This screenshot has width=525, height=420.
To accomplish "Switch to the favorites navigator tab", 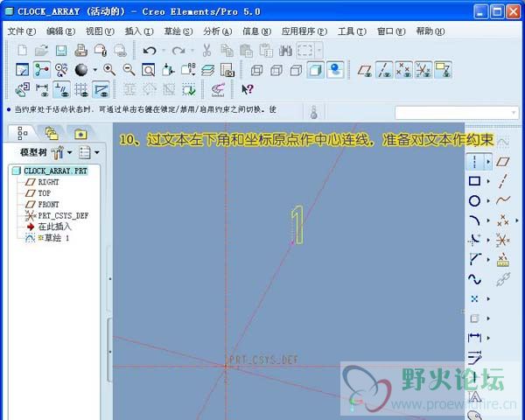I will click(80, 134).
